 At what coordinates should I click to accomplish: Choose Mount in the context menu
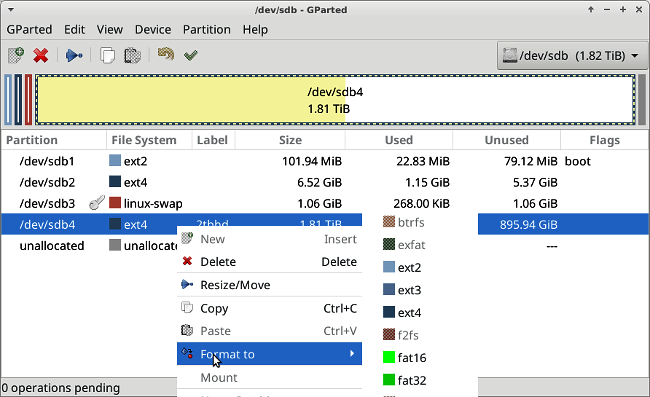269,378
